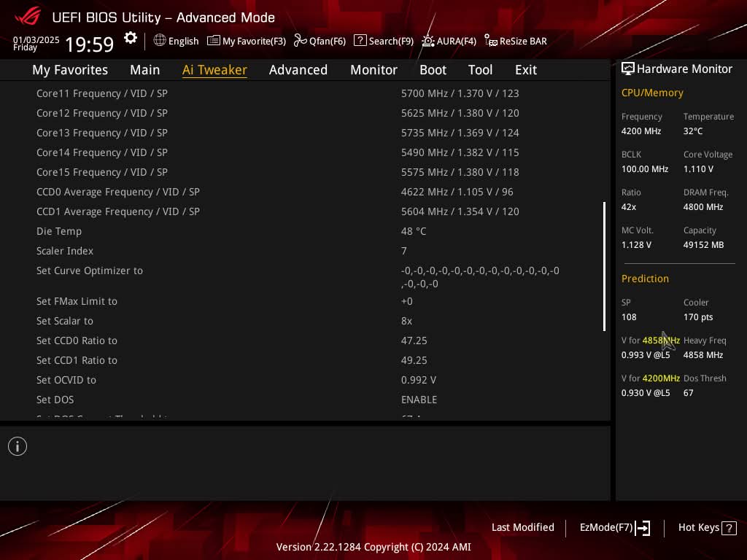Click 5700 MHz / 1.370 V / 123 value

[x=460, y=93]
